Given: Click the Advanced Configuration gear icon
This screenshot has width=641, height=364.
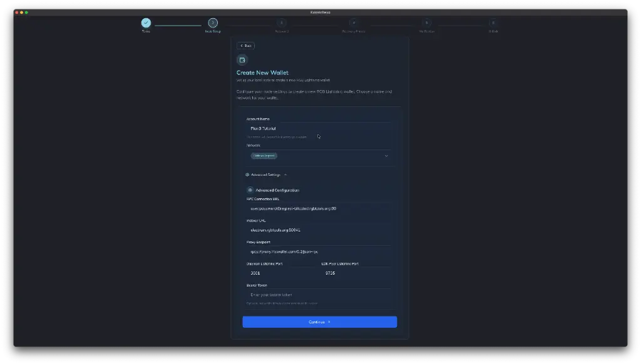Looking at the screenshot, I should 250,190.
